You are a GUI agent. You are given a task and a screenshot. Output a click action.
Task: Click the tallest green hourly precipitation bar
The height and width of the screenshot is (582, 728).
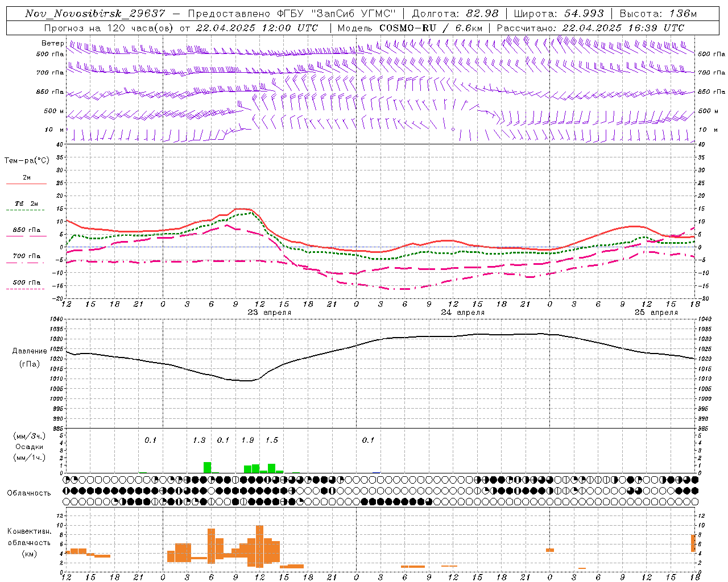coord(208,468)
